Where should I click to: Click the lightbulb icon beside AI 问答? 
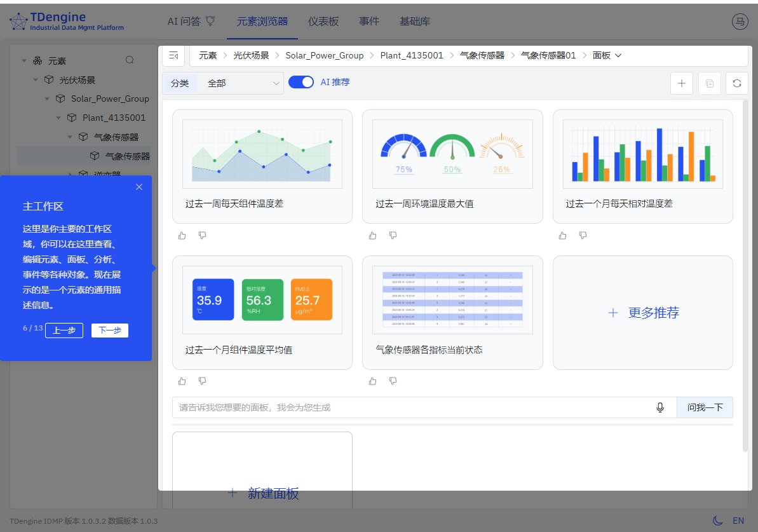click(210, 21)
